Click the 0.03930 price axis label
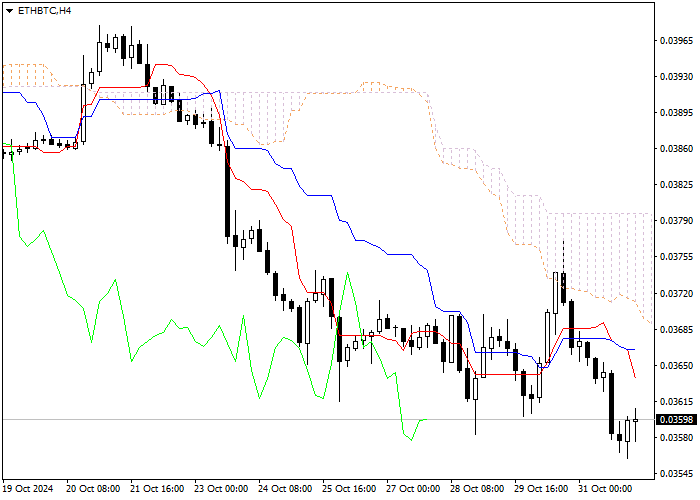700x500 pixels. 676,77
